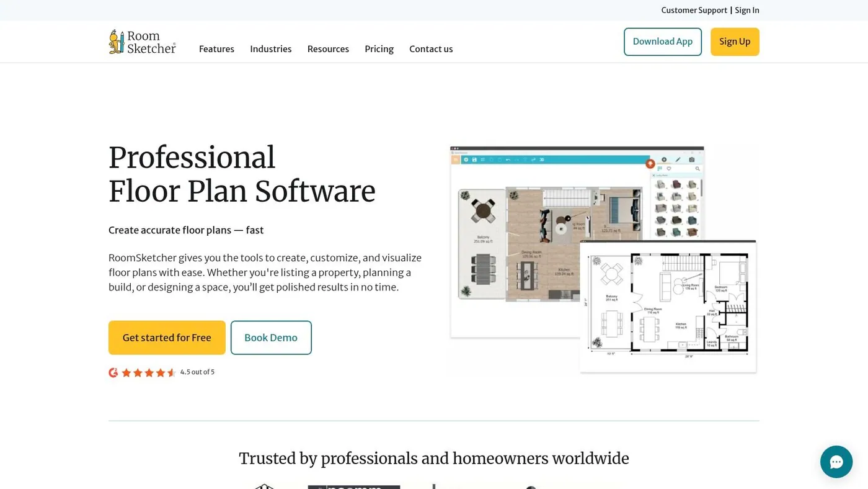The width and height of the screenshot is (868, 489).
Task: Click the save disk icon in preview toolbar
Action: coord(474,159)
